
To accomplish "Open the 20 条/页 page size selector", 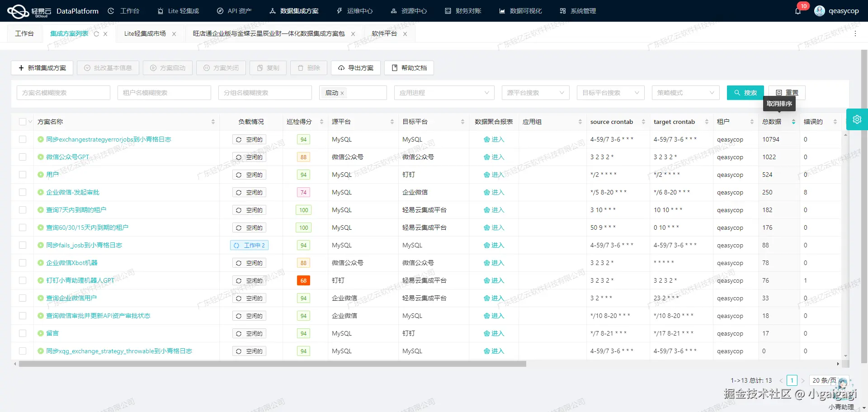I will [829, 380].
